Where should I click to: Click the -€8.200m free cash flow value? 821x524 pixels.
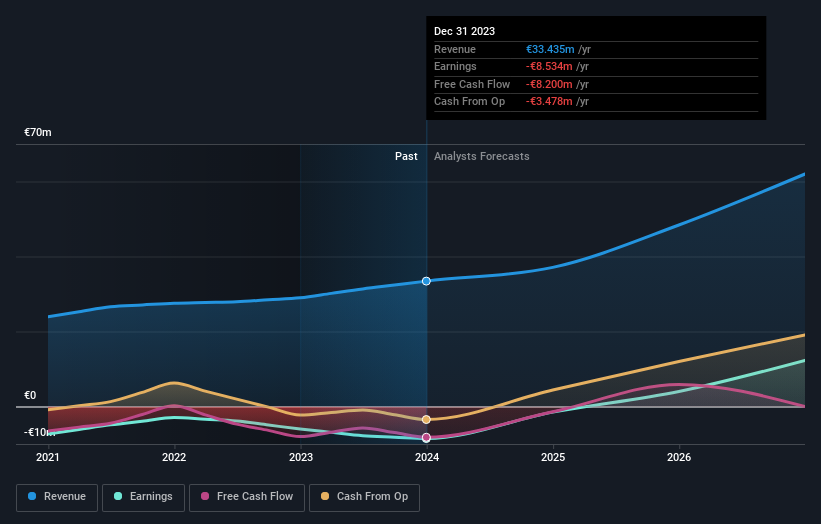click(549, 84)
